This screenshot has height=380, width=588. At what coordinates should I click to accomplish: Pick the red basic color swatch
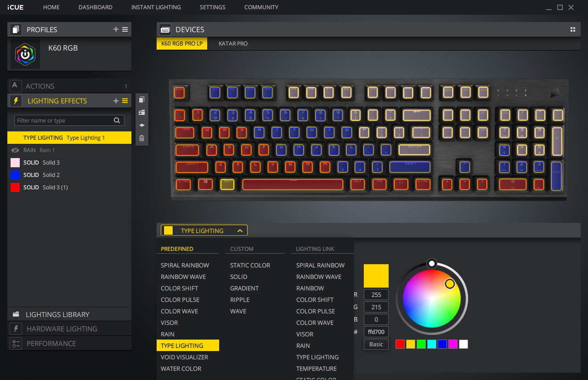(x=400, y=344)
